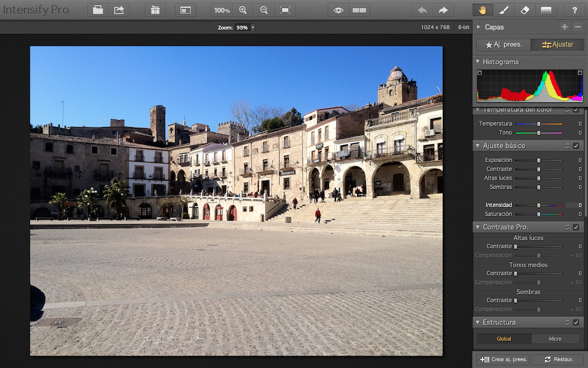Image resolution: width=588 pixels, height=368 pixels.
Task: Click the zoom in magnifier
Action: tap(243, 10)
